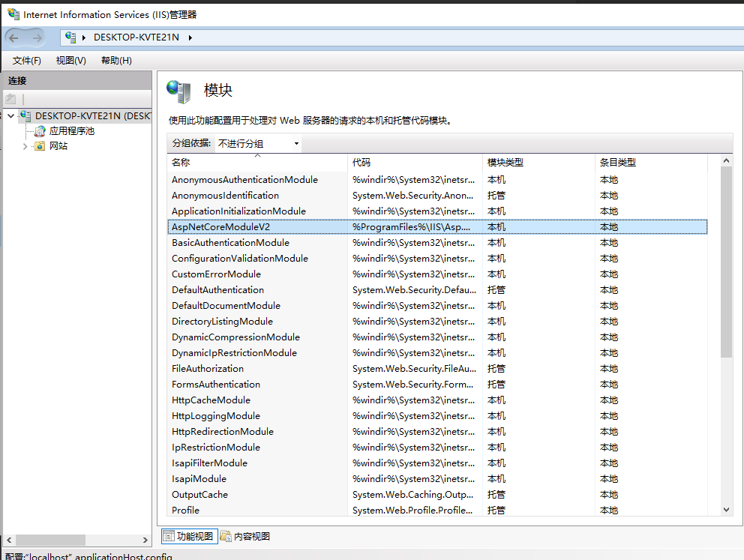Click the sites folder icon
This screenshot has height=560, width=744.
coord(40,146)
